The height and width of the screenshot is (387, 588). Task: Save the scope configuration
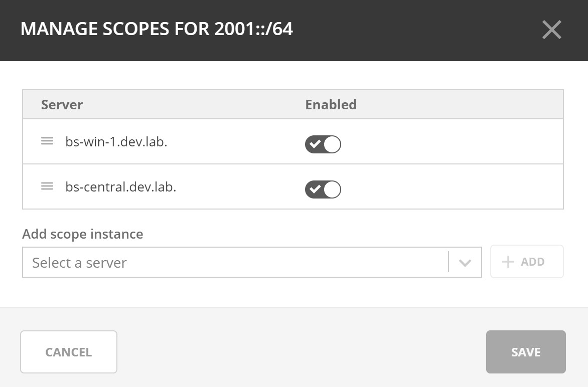[526, 352]
